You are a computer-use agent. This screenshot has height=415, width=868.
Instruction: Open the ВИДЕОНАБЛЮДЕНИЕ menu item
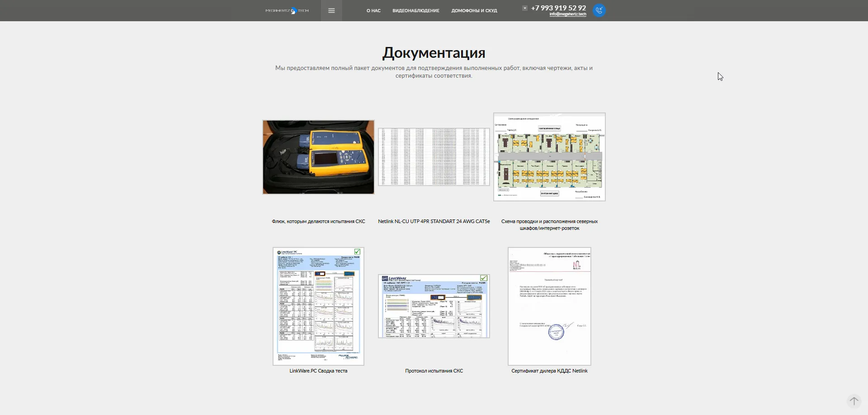416,11
